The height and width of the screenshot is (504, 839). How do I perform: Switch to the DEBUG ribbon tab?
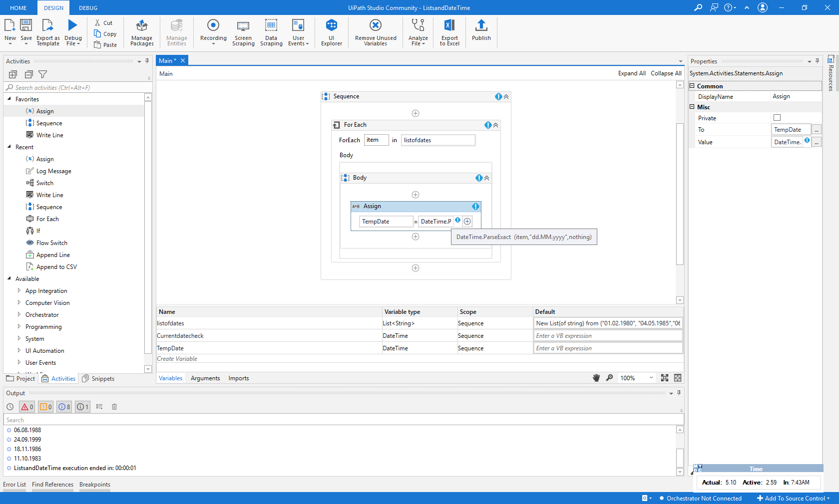[88, 8]
